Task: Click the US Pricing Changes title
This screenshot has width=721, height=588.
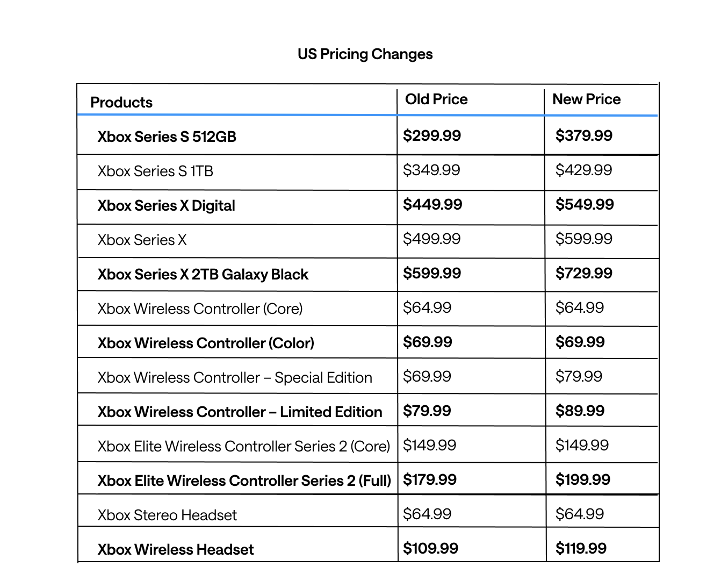Action: [x=365, y=54]
